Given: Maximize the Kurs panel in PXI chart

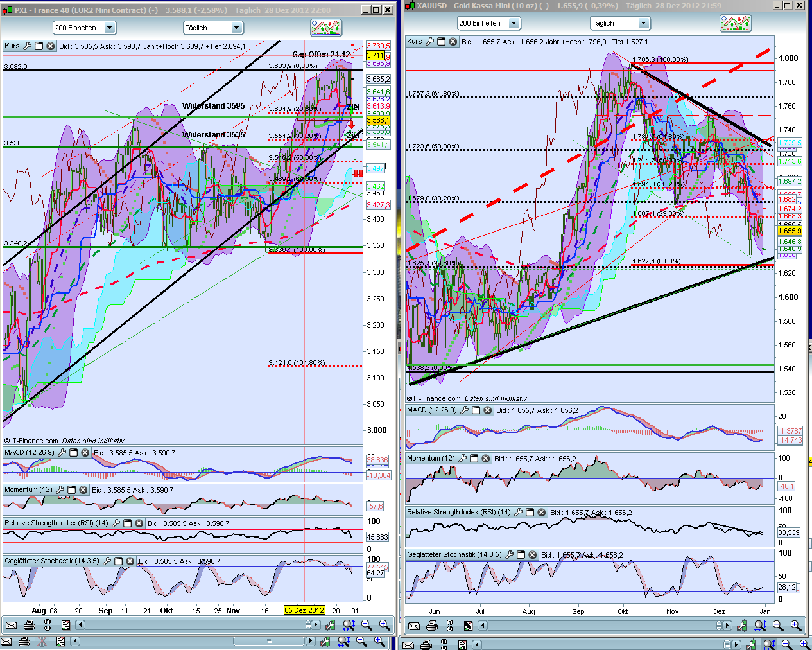Looking at the screenshot, I should coord(39,46).
